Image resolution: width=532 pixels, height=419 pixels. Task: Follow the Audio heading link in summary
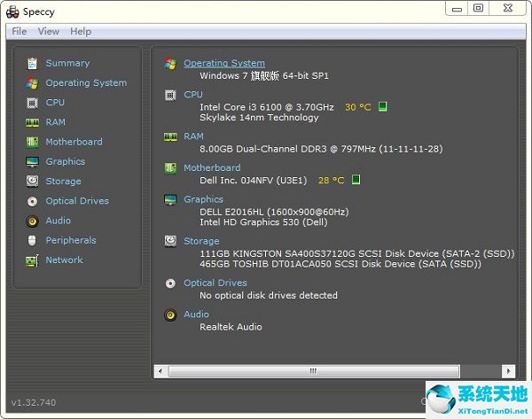(x=197, y=314)
